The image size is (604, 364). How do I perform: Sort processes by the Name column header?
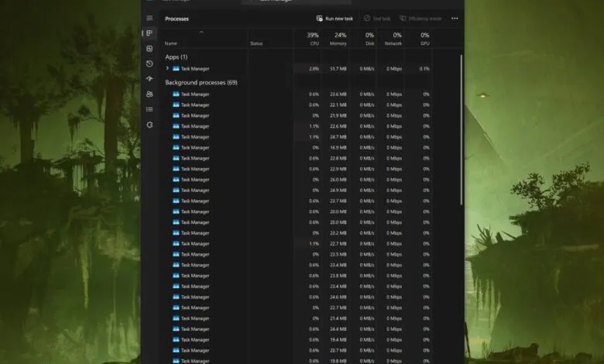[171, 43]
